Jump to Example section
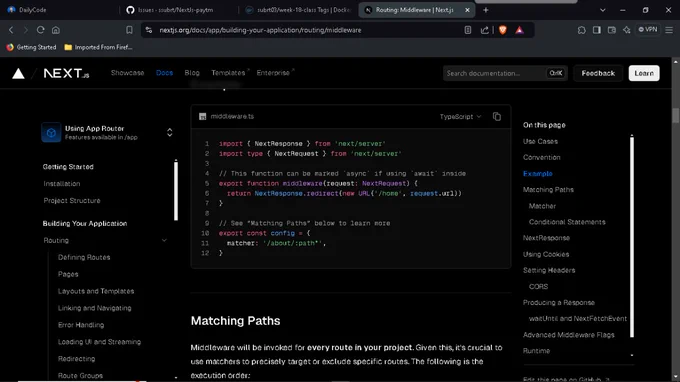This screenshot has height=382, width=680. pos(538,173)
